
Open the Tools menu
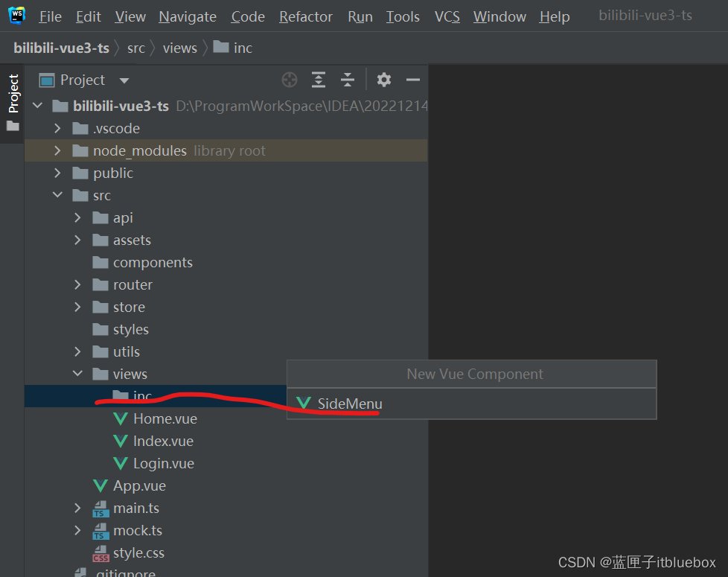click(403, 16)
